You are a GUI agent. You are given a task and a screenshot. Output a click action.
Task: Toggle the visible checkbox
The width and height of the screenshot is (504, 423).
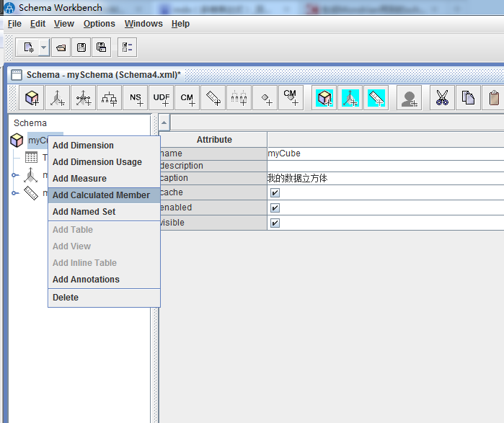click(275, 223)
